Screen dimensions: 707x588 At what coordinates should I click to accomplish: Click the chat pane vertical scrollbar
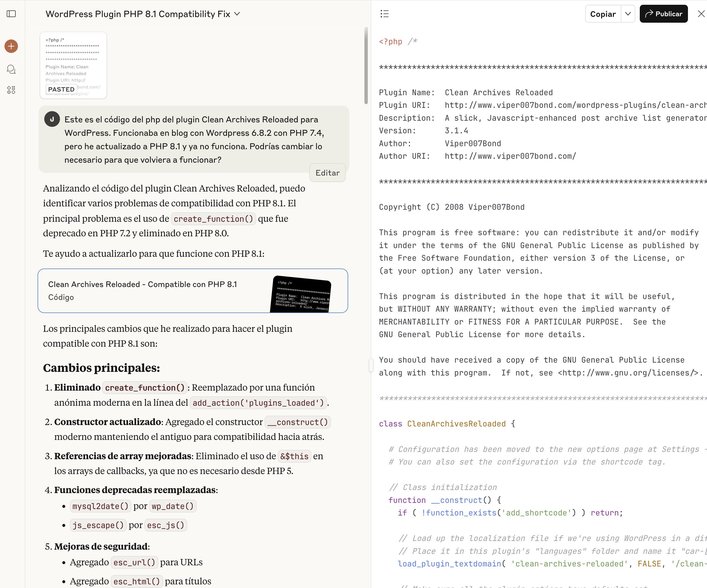[366, 66]
